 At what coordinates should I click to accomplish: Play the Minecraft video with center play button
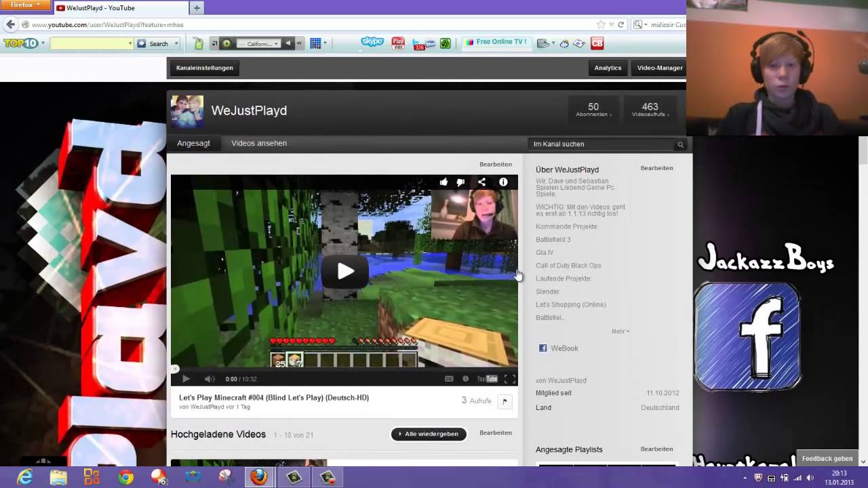point(345,271)
